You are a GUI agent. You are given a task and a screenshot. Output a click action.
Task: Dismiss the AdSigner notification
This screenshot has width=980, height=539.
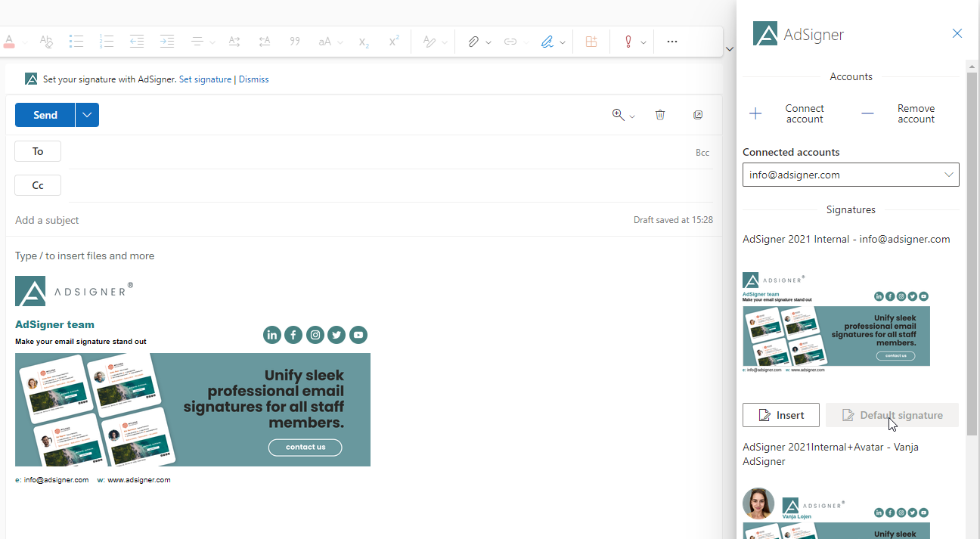[253, 79]
